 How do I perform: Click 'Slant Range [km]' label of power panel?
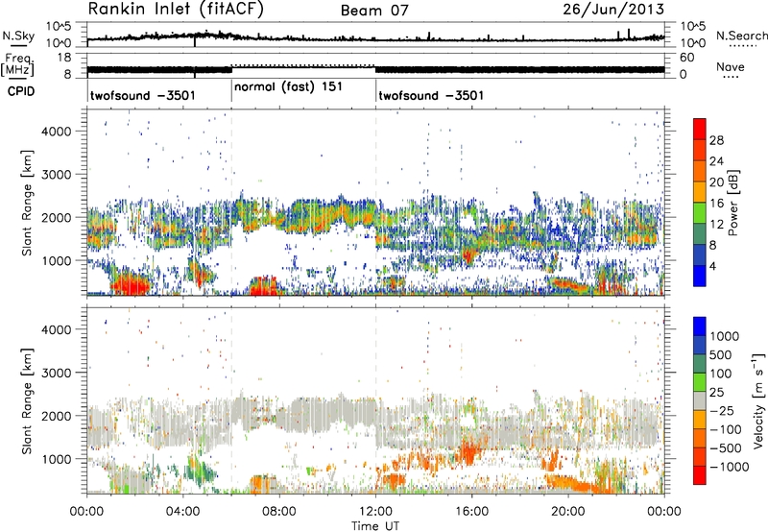pos(27,203)
